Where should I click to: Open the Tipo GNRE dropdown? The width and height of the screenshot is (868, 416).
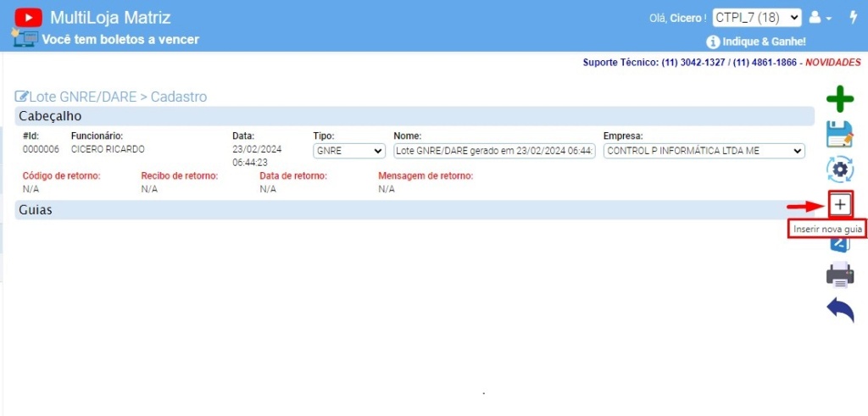click(348, 151)
